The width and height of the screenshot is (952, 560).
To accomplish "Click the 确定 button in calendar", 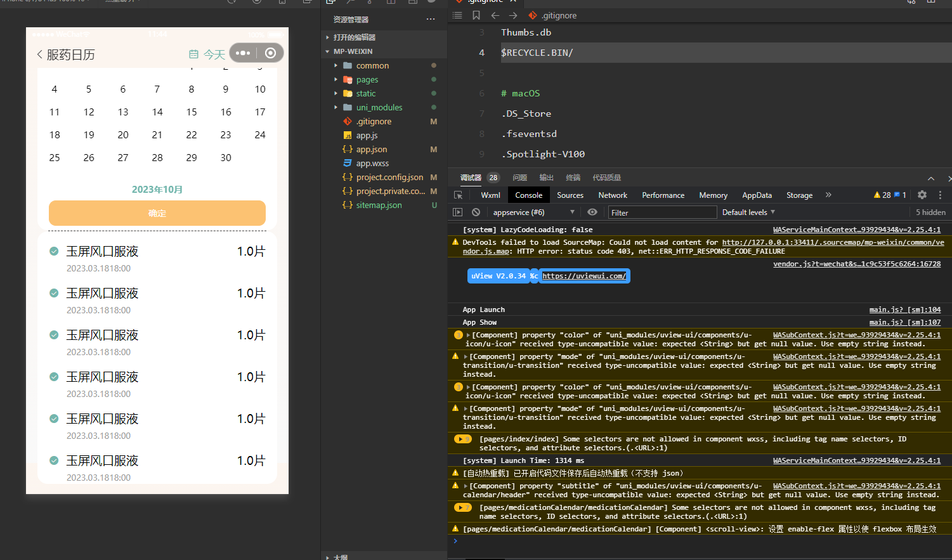I will 157,213.
